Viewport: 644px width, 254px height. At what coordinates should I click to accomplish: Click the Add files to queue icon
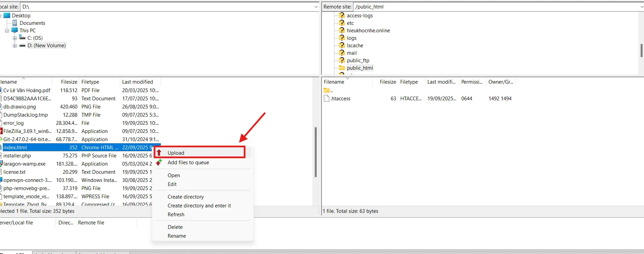159,163
